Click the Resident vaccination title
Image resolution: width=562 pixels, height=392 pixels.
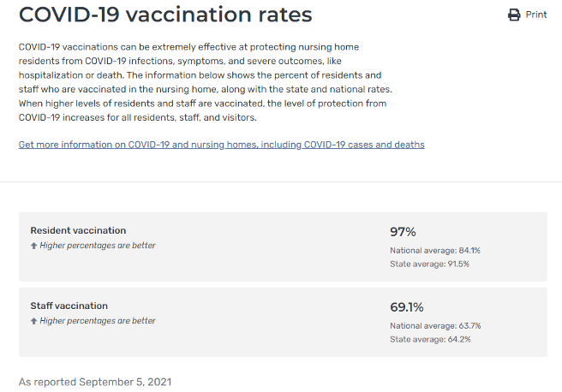(78, 230)
